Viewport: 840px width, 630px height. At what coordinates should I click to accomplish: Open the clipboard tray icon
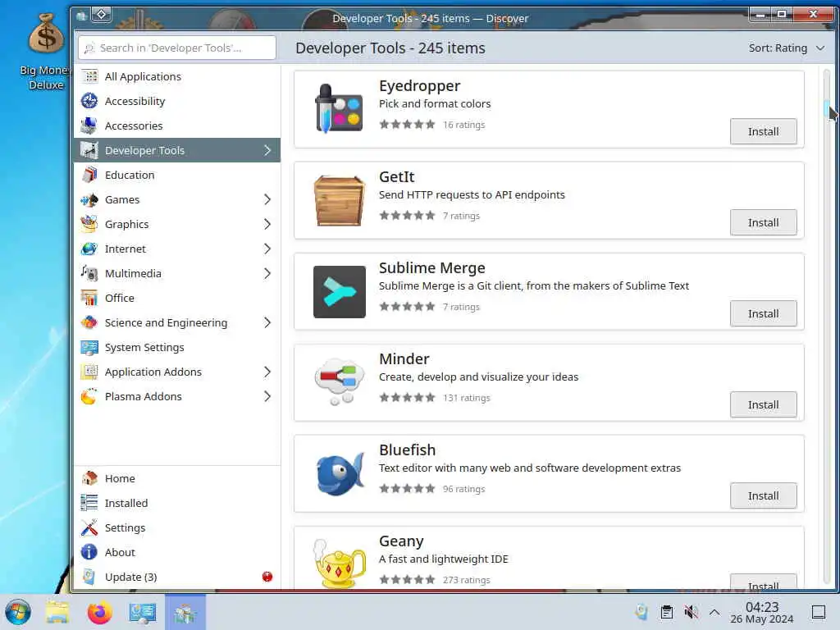[x=666, y=612]
